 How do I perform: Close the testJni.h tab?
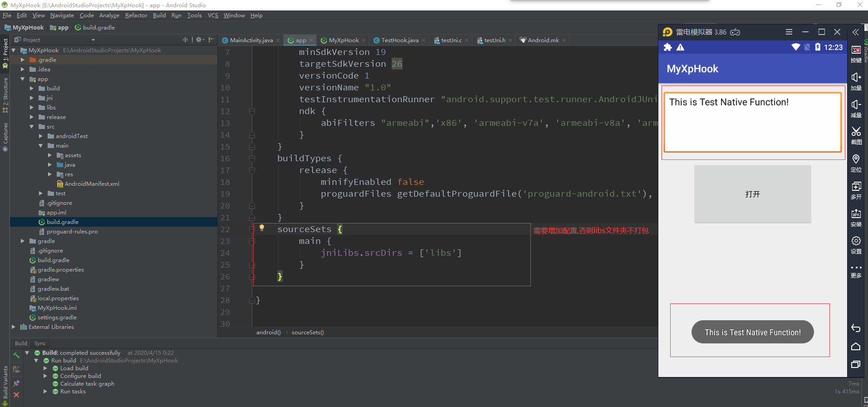click(510, 40)
